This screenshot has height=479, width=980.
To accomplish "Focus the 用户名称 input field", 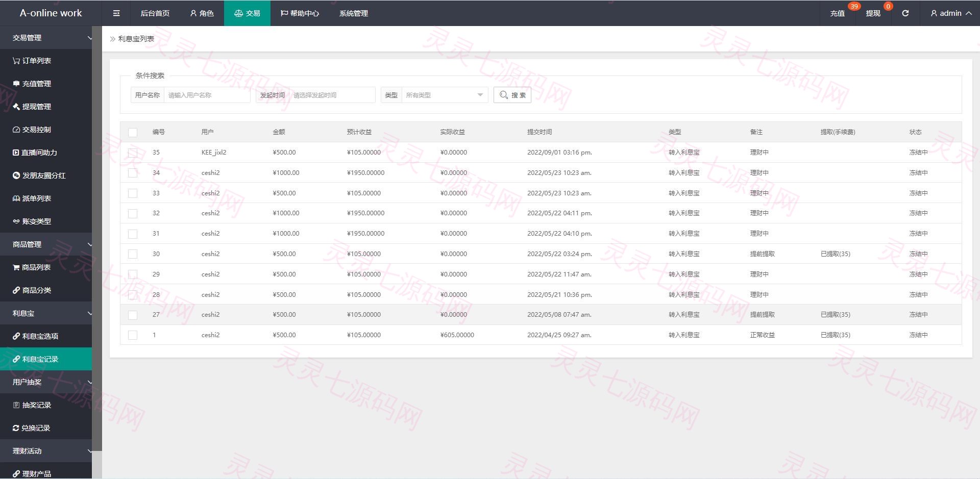I will click(207, 95).
